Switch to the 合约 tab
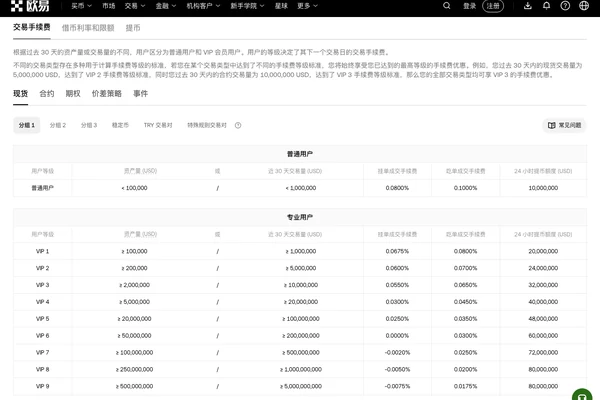 coord(47,93)
